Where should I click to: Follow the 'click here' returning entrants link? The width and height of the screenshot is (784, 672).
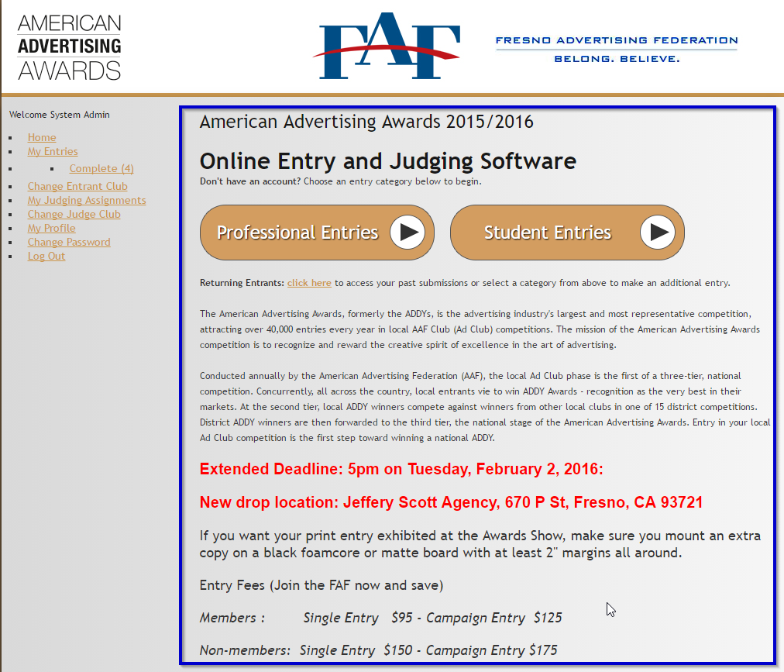[x=309, y=283]
